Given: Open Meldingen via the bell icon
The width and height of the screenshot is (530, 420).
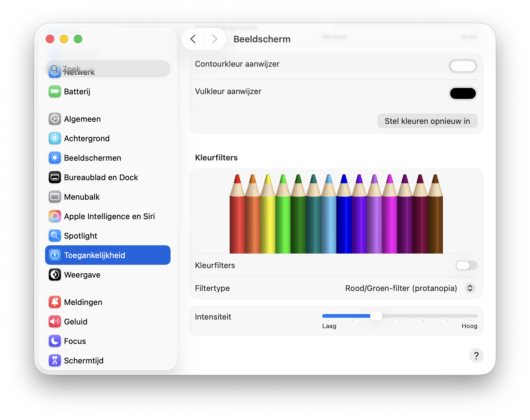Looking at the screenshot, I should 55,302.
